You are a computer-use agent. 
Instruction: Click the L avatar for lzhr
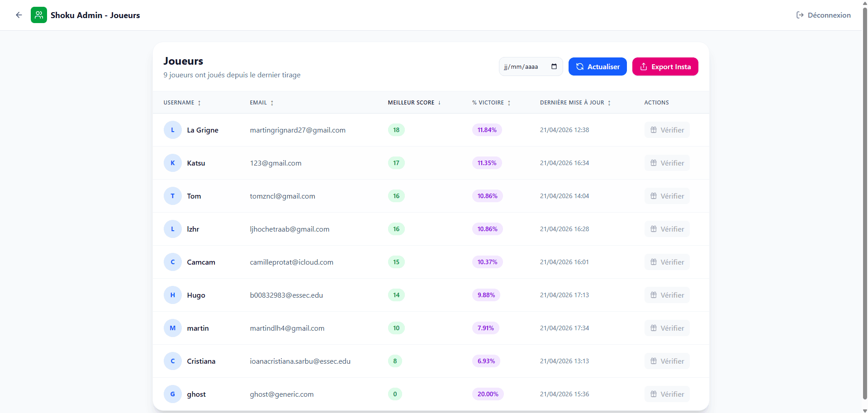173,229
